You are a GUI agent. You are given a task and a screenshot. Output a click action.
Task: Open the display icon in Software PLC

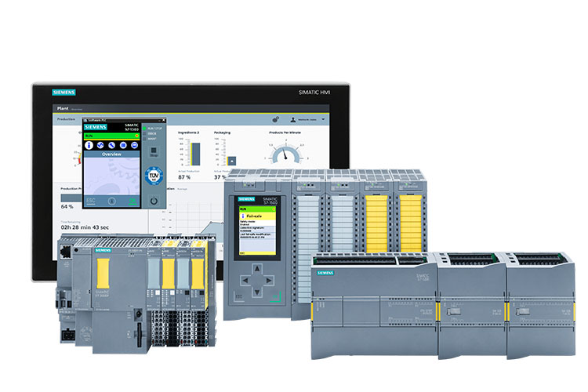tap(134, 145)
